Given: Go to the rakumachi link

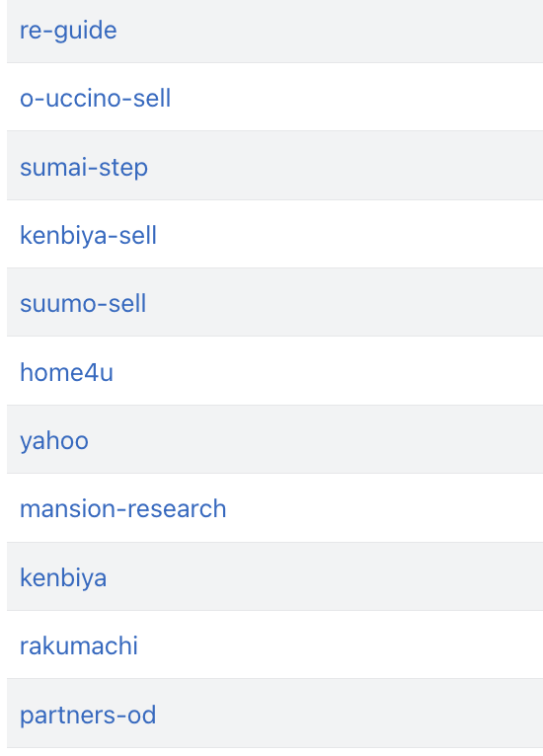Looking at the screenshot, I should (79, 646).
